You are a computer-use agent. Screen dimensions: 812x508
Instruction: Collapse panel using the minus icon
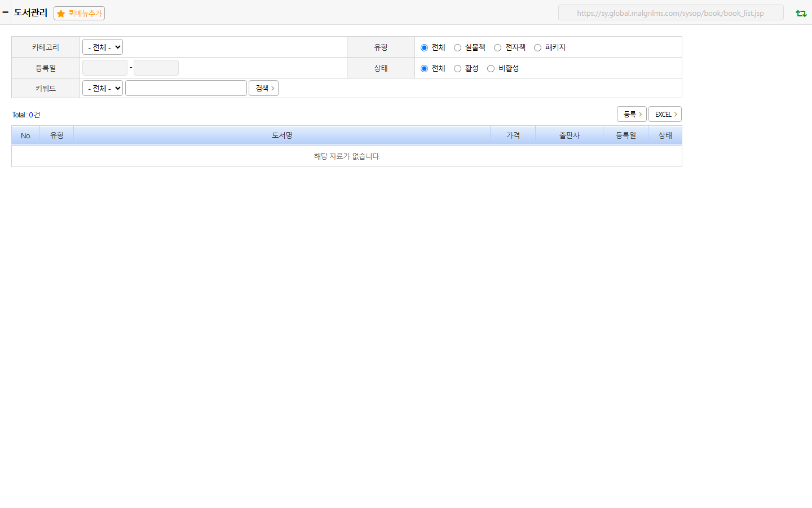pos(5,12)
